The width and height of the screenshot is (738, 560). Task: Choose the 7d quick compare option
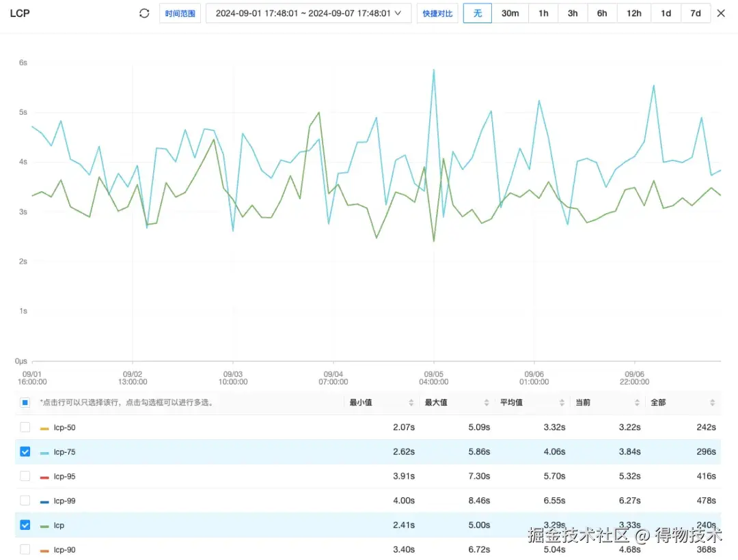(x=695, y=14)
